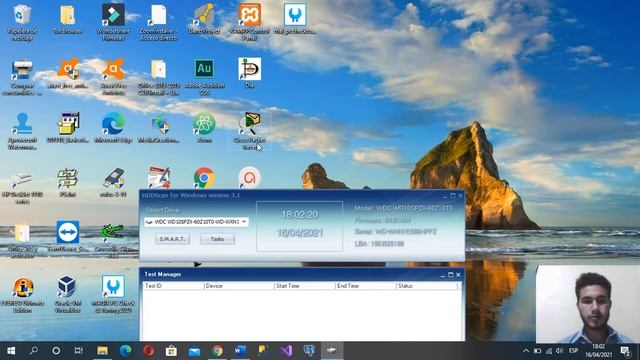This screenshot has height=360, width=640.
Task: Click the Device column header in Test Manager
Action: click(x=239, y=286)
